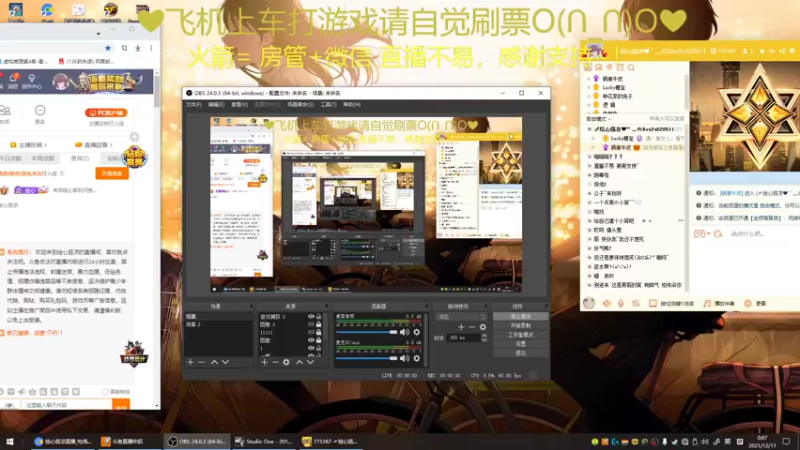Click 麦克风/Aux volume slider in OBS
The image size is (800, 450).
pos(366,359)
